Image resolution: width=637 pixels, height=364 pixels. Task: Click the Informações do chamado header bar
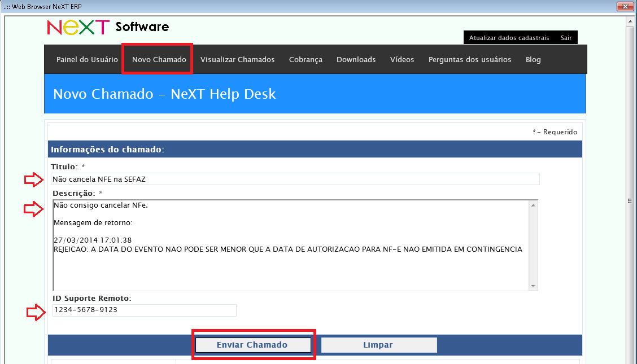(315, 148)
